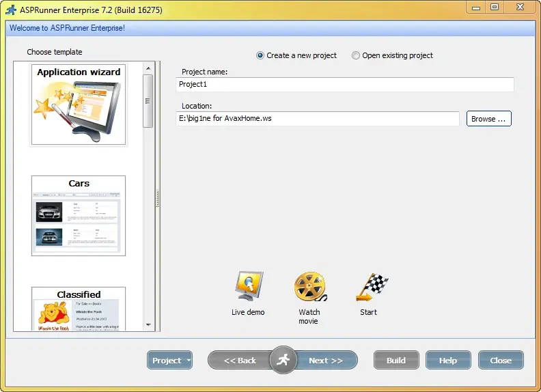Click the Start checkered flag icon
This screenshot has height=392, width=541.
coord(372,287)
